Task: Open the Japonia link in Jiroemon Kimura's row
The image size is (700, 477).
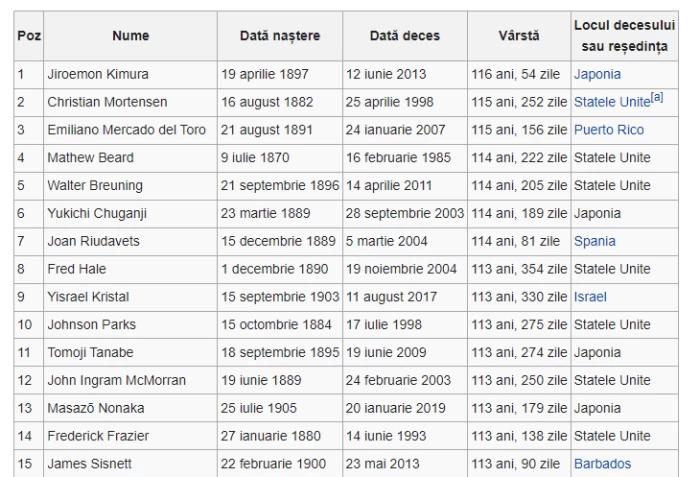Action: (597, 74)
